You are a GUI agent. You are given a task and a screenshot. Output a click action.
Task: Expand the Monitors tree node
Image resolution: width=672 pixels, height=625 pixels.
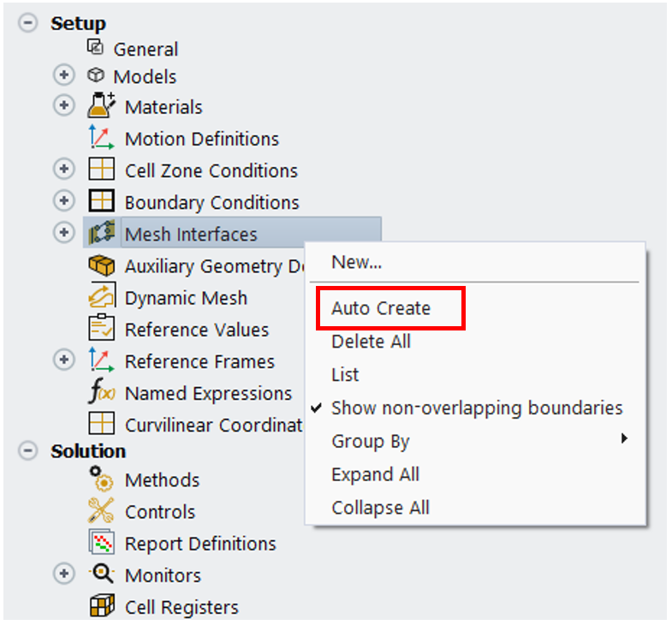(64, 574)
